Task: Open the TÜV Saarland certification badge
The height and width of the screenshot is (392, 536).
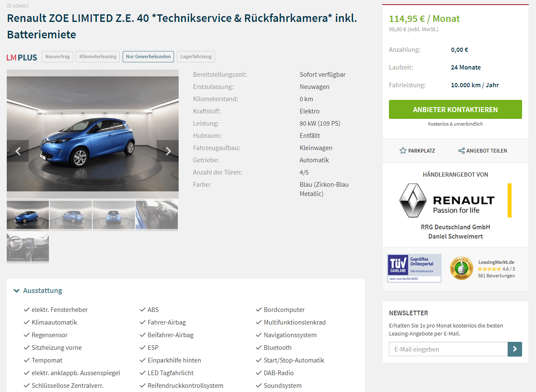Action: (x=414, y=268)
